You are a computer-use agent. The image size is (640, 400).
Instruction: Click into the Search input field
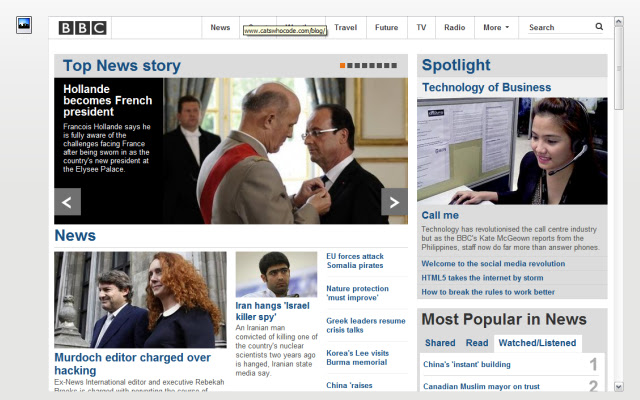(560, 27)
